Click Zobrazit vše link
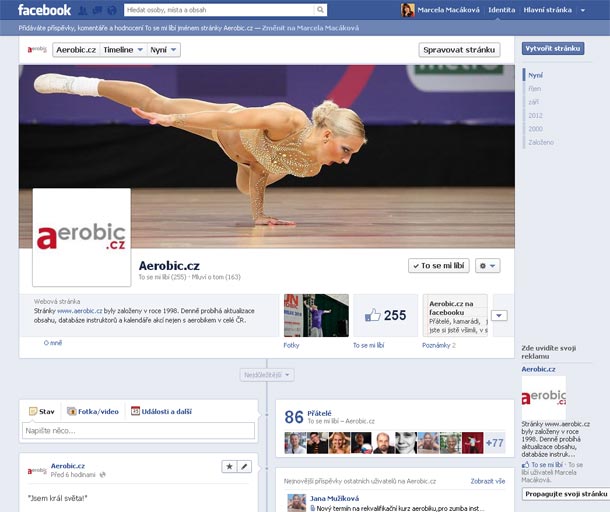This screenshot has width=610, height=512. (x=488, y=481)
